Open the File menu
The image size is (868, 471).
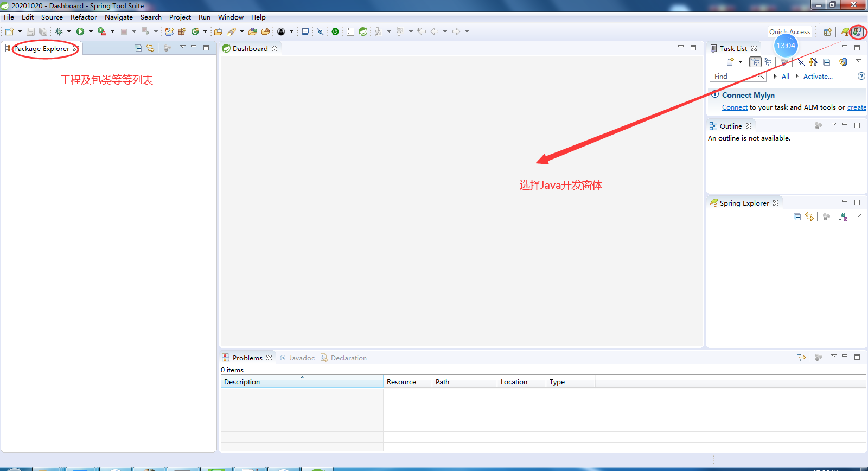coord(9,17)
